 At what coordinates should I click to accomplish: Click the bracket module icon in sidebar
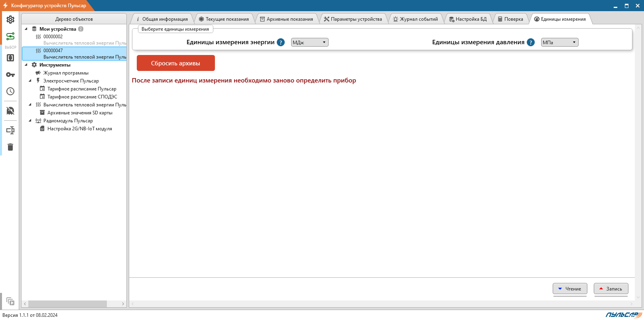tap(10, 58)
